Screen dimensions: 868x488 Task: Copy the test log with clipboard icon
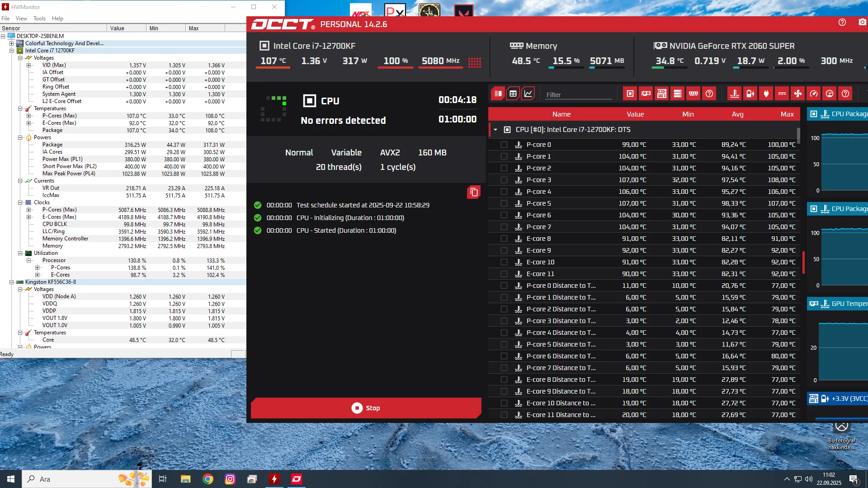coord(474,192)
